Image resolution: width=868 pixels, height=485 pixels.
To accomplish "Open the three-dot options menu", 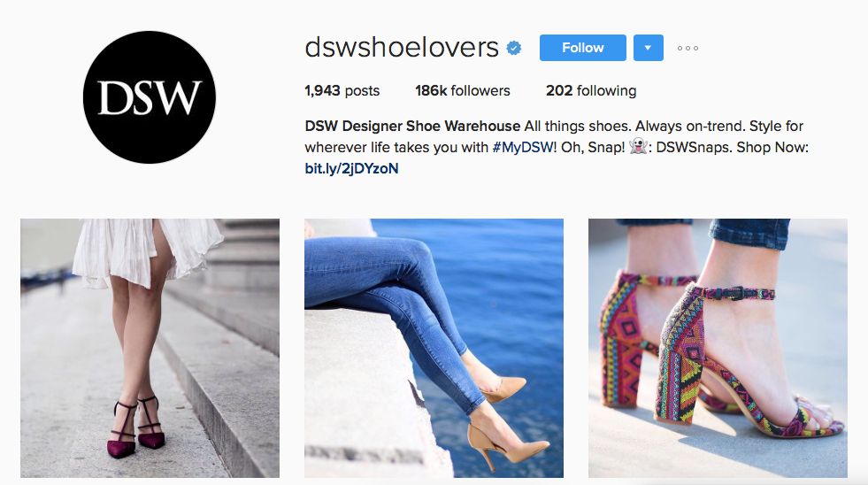I will pyautogui.click(x=687, y=48).
